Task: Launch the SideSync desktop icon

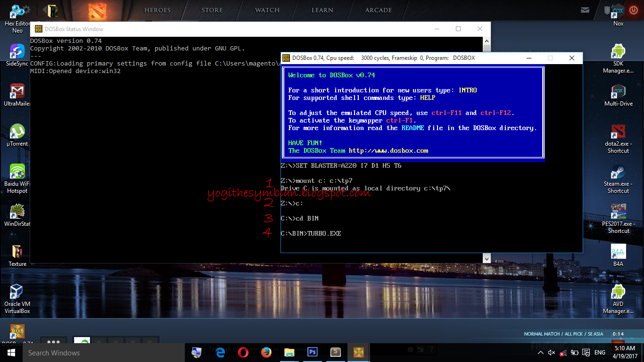Action: click(17, 55)
